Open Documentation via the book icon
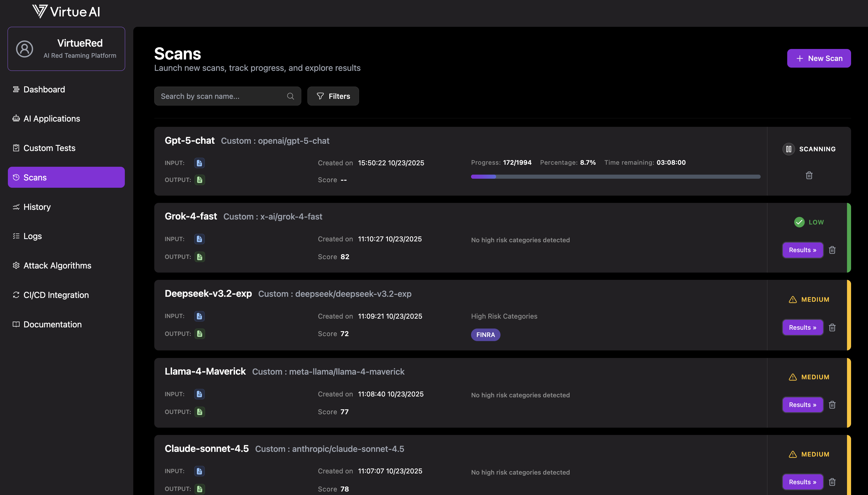The width and height of the screenshot is (868, 495). (x=16, y=324)
